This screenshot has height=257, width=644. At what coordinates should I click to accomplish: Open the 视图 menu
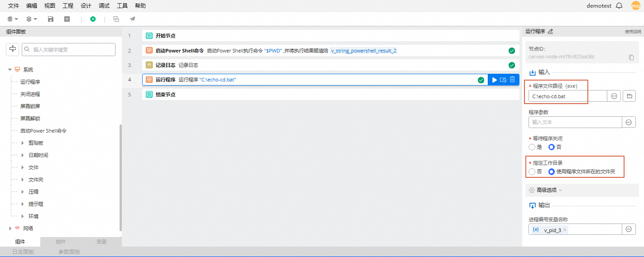(x=50, y=6)
